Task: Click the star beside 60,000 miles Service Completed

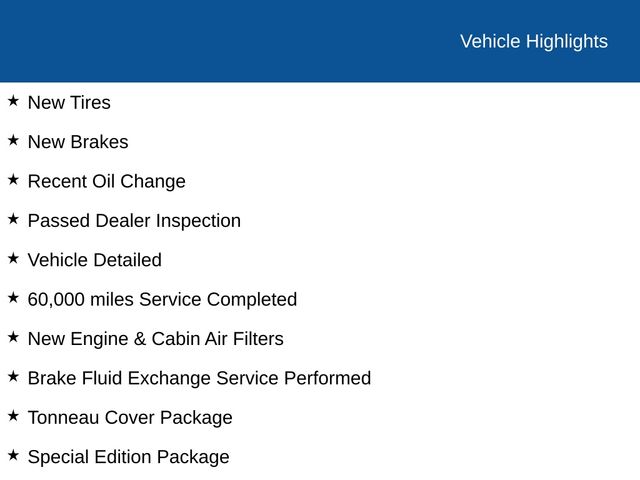Action: click(x=13, y=298)
